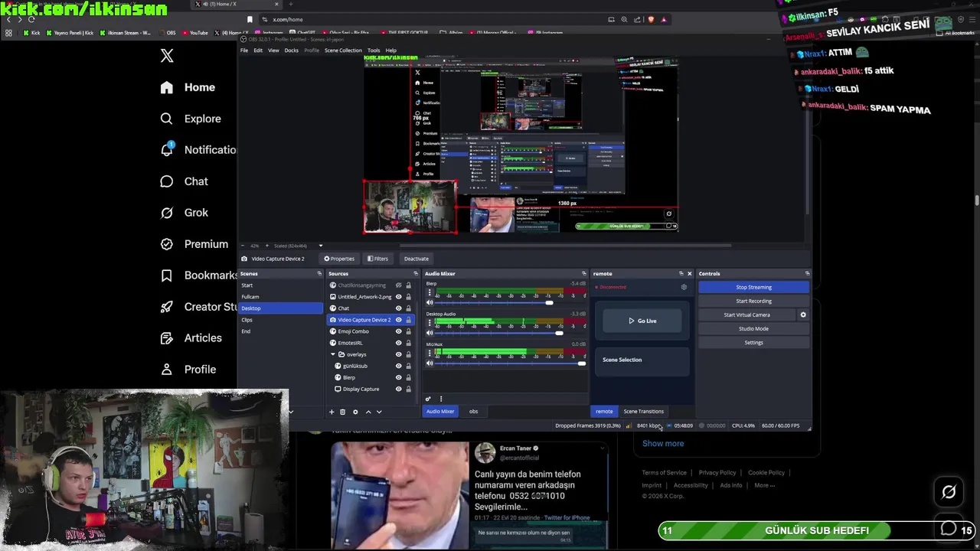This screenshot has width=980, height=551.
Task: Move selected source down
Action: (379, 412)
